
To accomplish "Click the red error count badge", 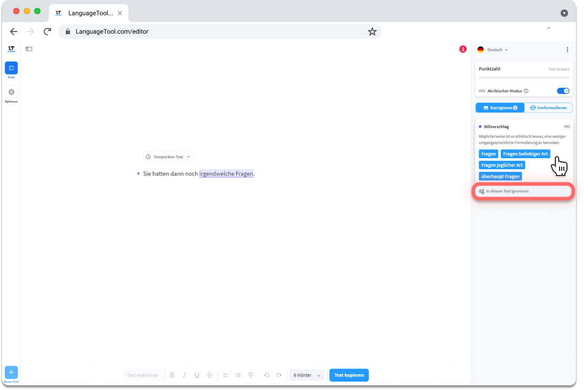I will tap(463, 49).
